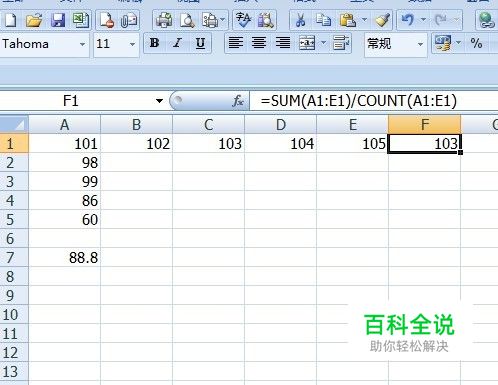Click the document permission icon with red stop sign
Image resolution: width=498 pixels, height=385 pixels.
tap(107, 20)
